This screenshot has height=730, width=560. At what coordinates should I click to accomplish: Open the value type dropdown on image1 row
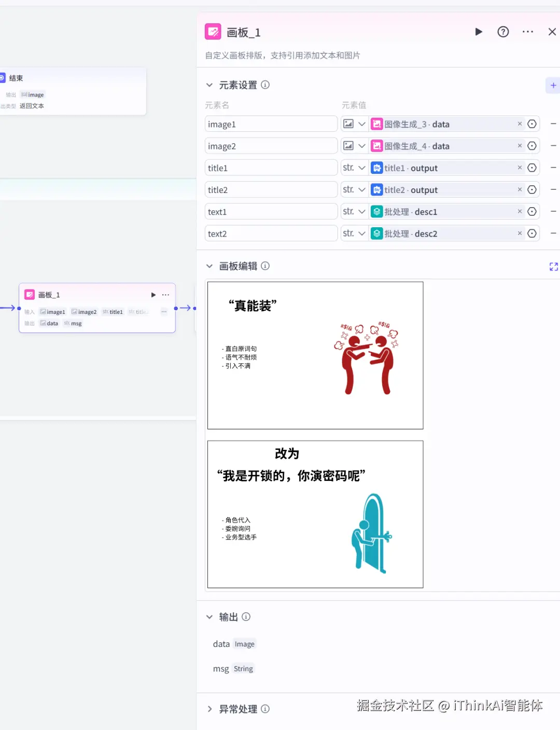click(x=361, y=123)
